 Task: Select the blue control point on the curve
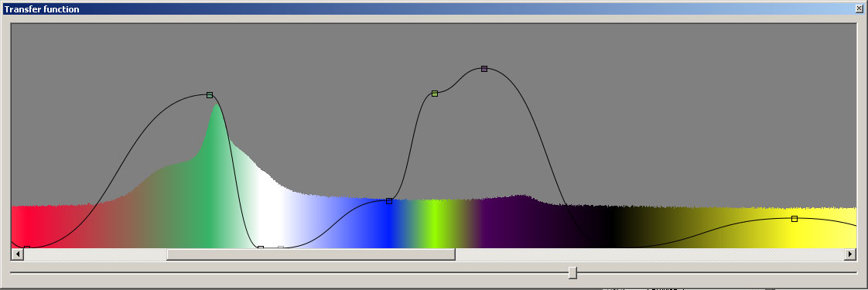coord(389,201)
